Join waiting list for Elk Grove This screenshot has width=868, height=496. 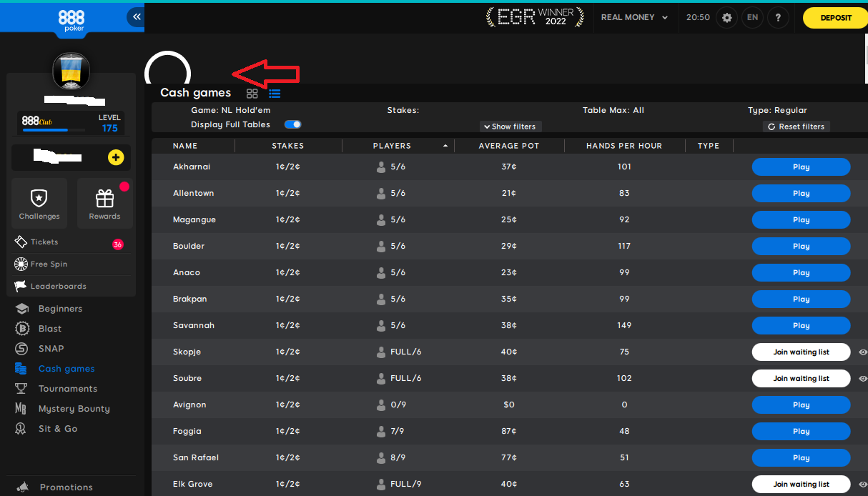pos(801,484)
